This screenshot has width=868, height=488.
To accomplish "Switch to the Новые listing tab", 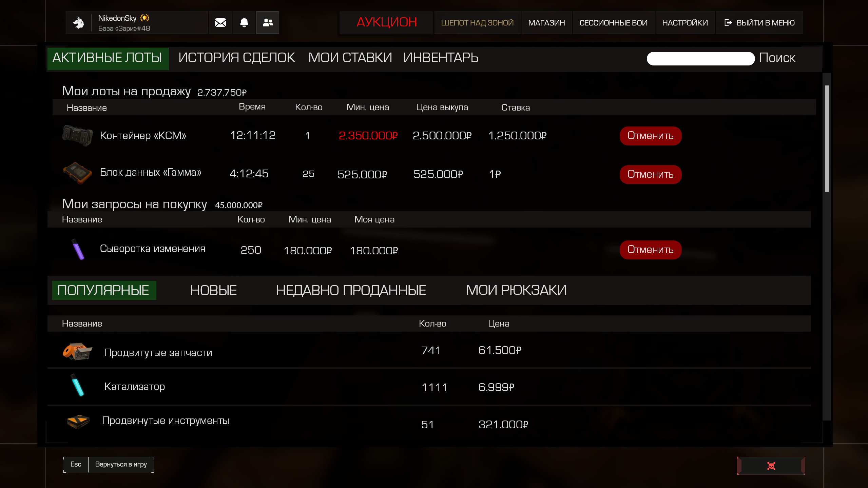I will (213, 290).
